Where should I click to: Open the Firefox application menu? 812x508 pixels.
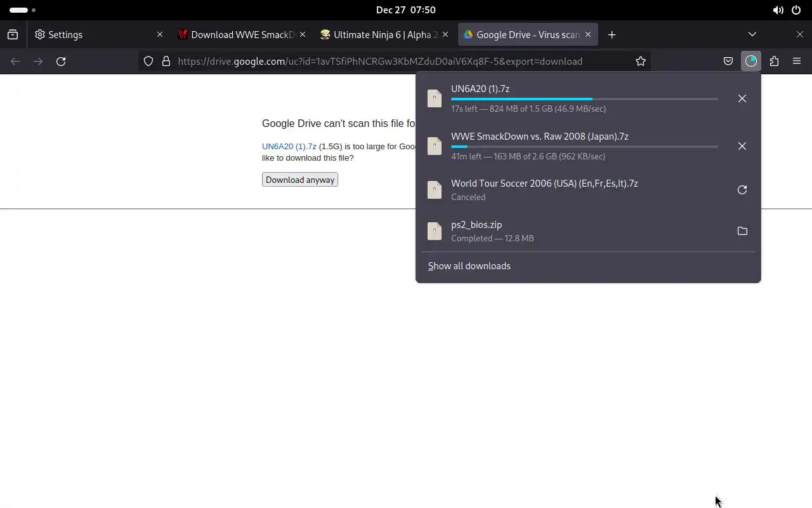pyautogui.click(x=797, y=61)
